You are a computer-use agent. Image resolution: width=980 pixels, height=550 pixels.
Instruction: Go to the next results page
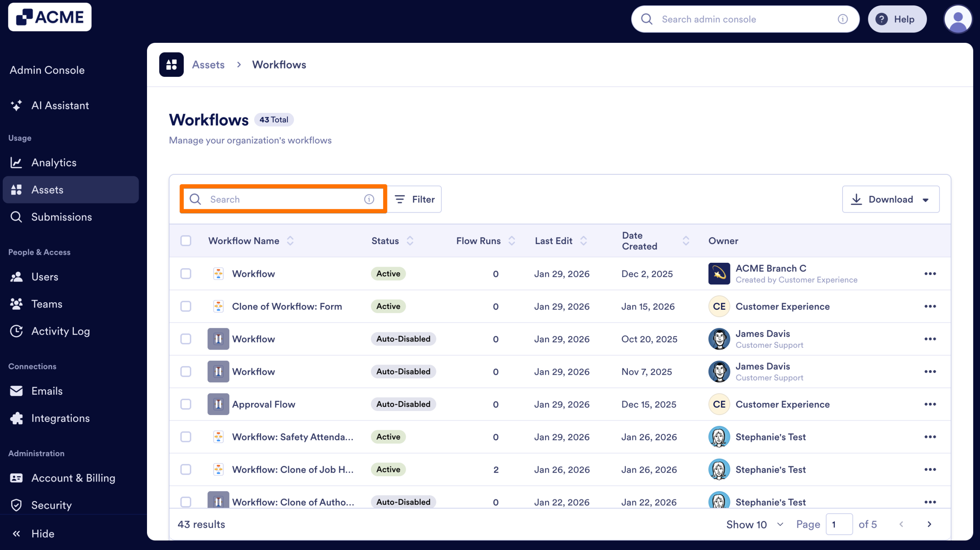929,524
